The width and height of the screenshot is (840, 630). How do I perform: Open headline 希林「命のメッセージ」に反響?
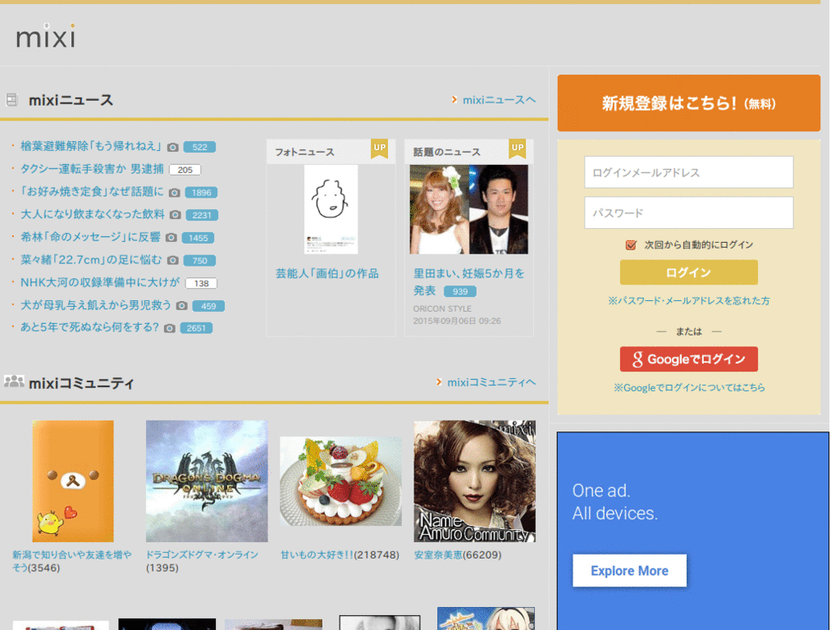90,237
